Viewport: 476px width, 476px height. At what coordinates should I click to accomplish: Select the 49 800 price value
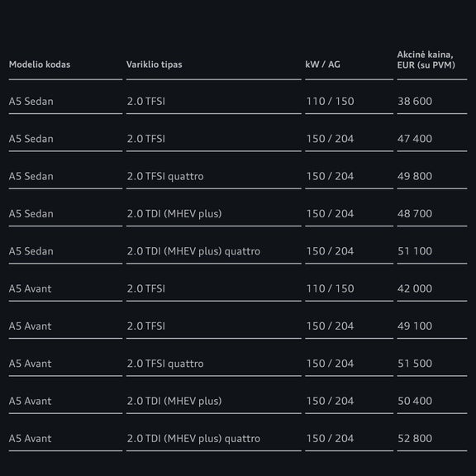415,176
